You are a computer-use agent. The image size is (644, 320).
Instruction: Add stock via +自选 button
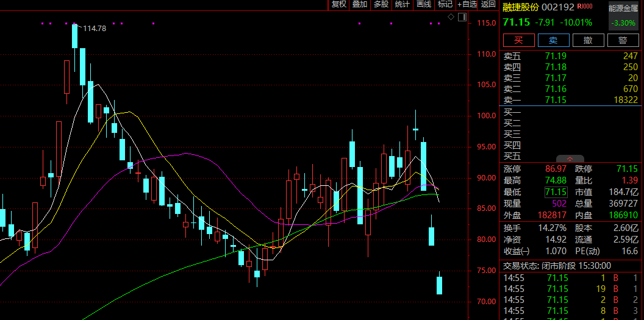[x=467, y=4]
